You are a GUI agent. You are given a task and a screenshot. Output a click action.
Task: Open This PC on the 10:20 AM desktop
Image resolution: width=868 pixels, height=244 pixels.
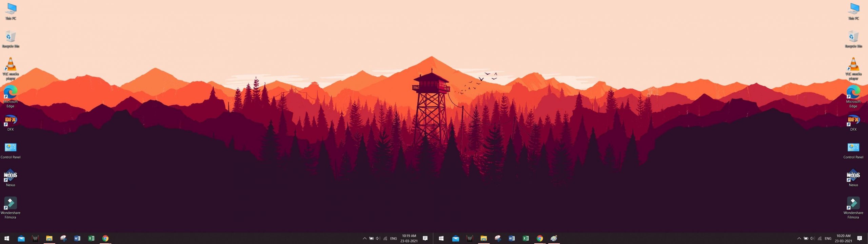tap(853, 11)
